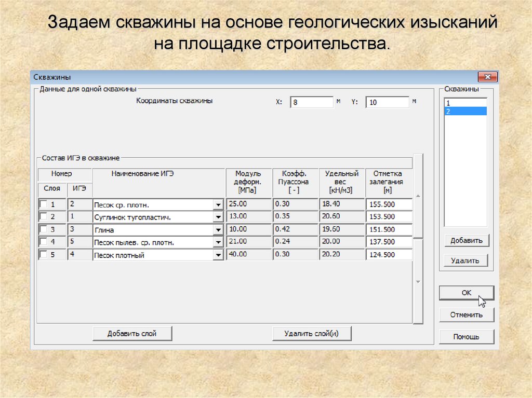The height and width of the screenshot is (398, 532).
Task: Check the box for layer 5
Action: [x=44, y=255]
